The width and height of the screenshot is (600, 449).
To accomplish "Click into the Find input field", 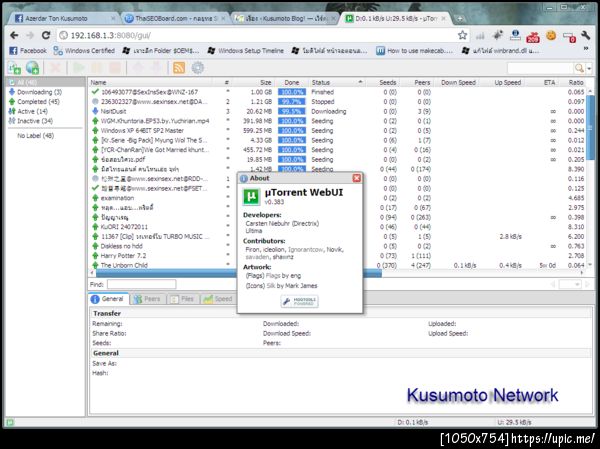I will click(142, 284).
